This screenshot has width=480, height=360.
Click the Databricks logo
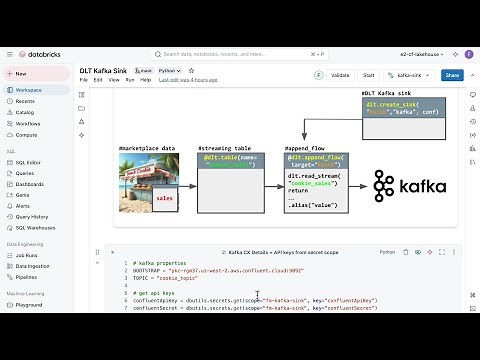(x=40, y=54)
